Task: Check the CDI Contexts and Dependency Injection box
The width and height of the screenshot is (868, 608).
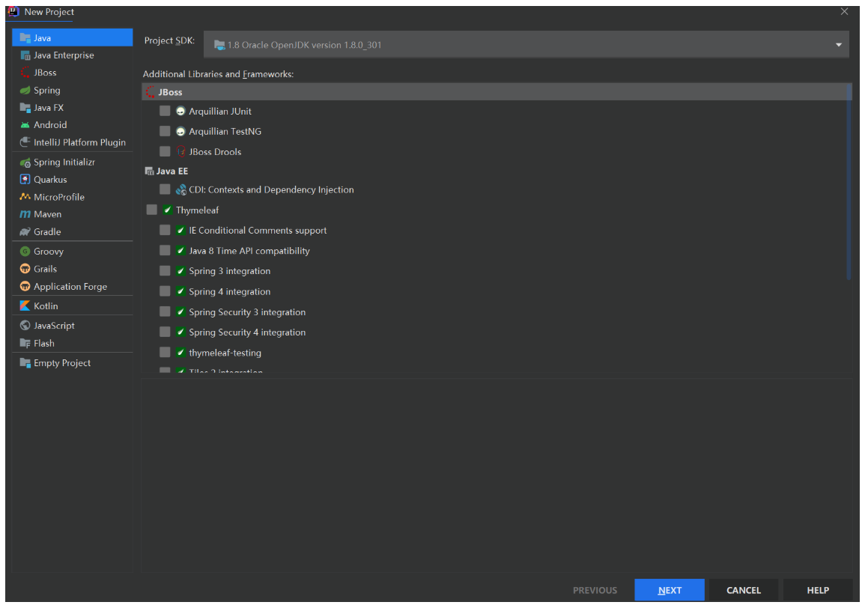Action: point(165,189)
